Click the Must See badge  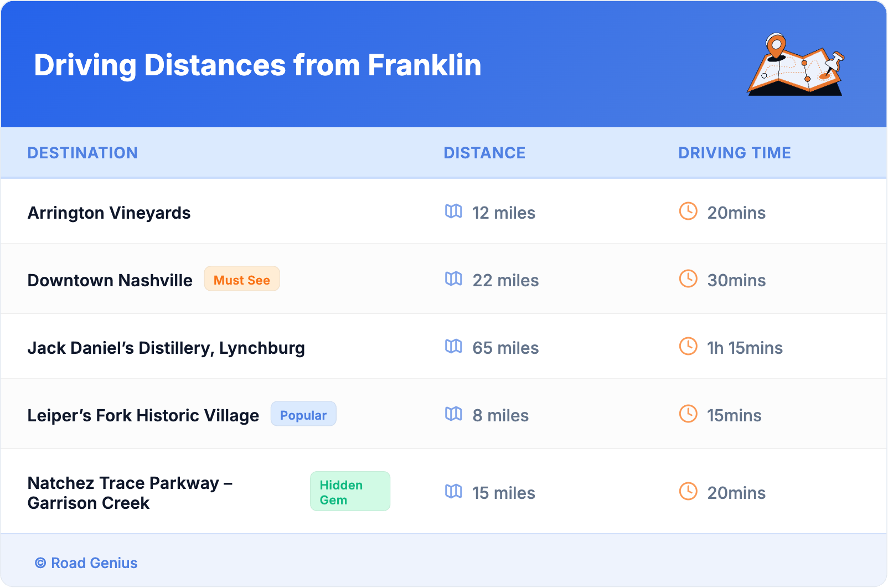click(x=242, y=279)
